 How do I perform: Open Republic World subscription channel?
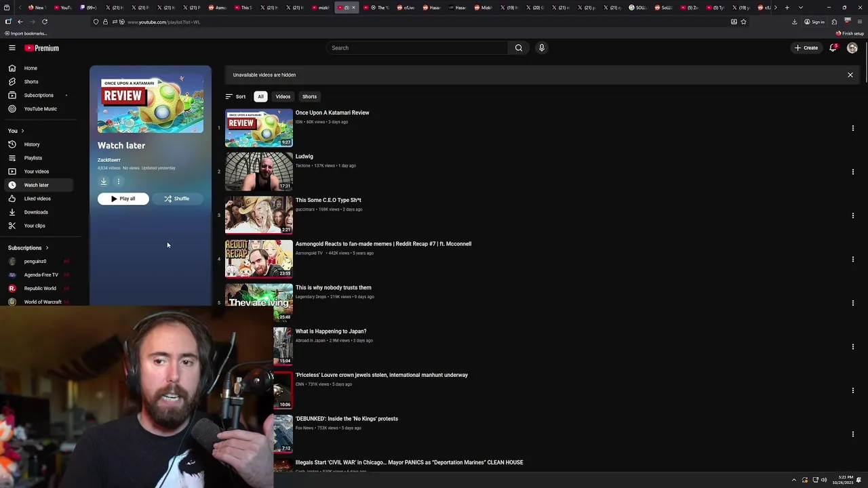coord(40,289)
